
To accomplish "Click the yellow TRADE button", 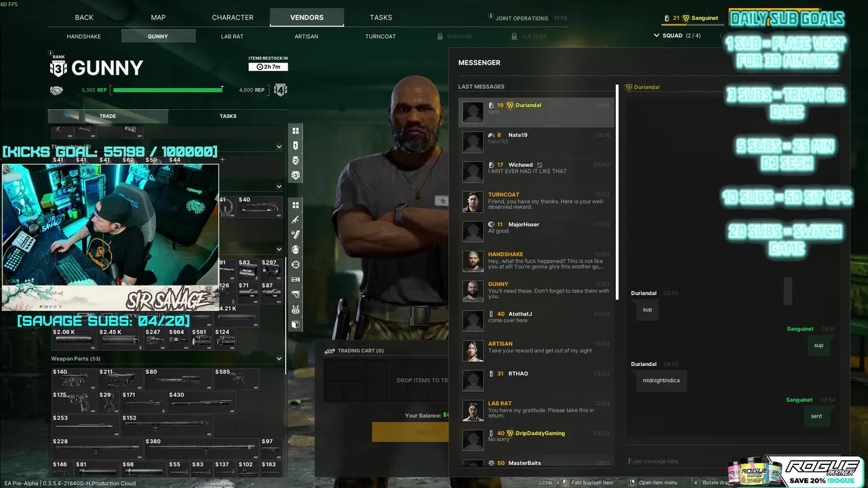I will click(x=410, y=432).
